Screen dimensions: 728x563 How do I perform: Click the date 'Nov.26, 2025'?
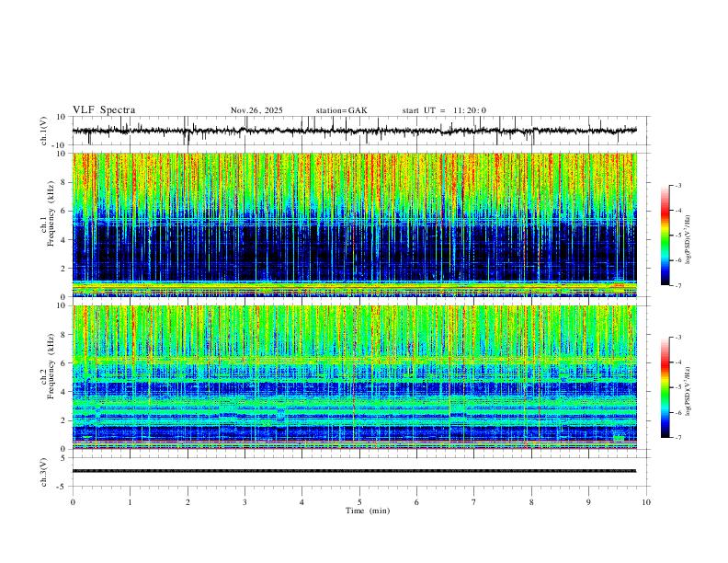pos(256,110)
